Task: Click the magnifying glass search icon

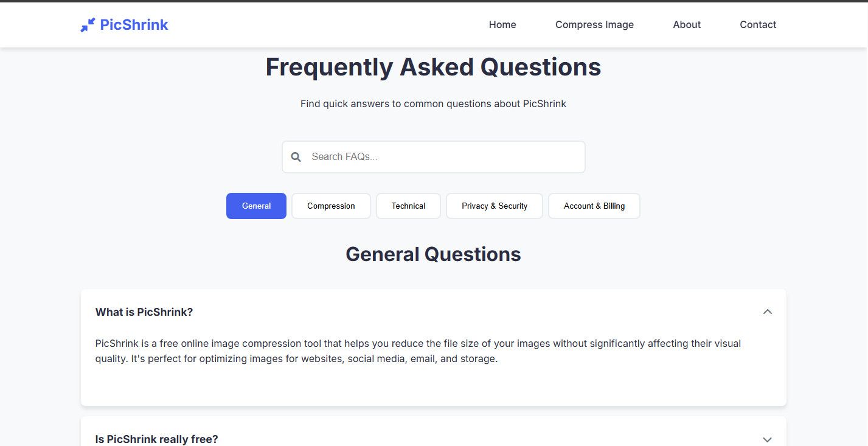Action: [x=296, y=157]
